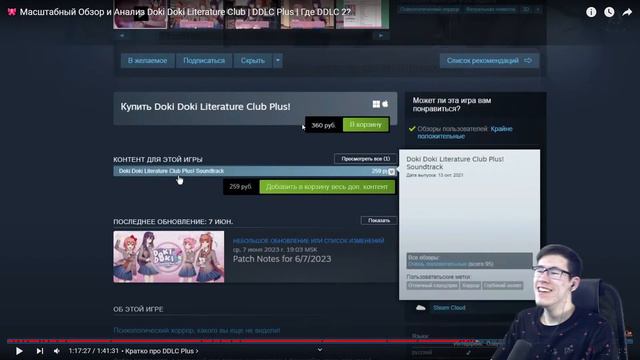Click the 360 руб. price label
This screenshot has height=360, width=640.
point(323,125)
